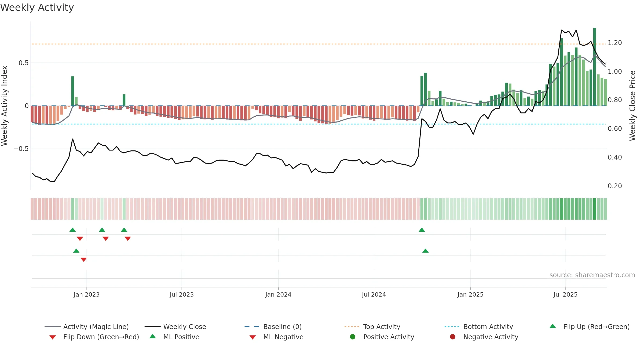Toggle the Bottom Activity legend entry
This screenshot has height=362, width=644.
(x=479, y=327)
